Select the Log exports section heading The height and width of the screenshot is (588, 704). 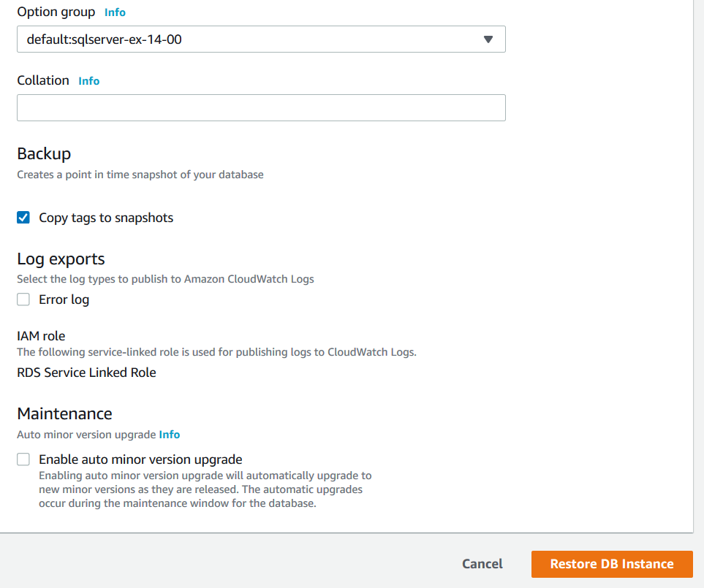(61, 259)
